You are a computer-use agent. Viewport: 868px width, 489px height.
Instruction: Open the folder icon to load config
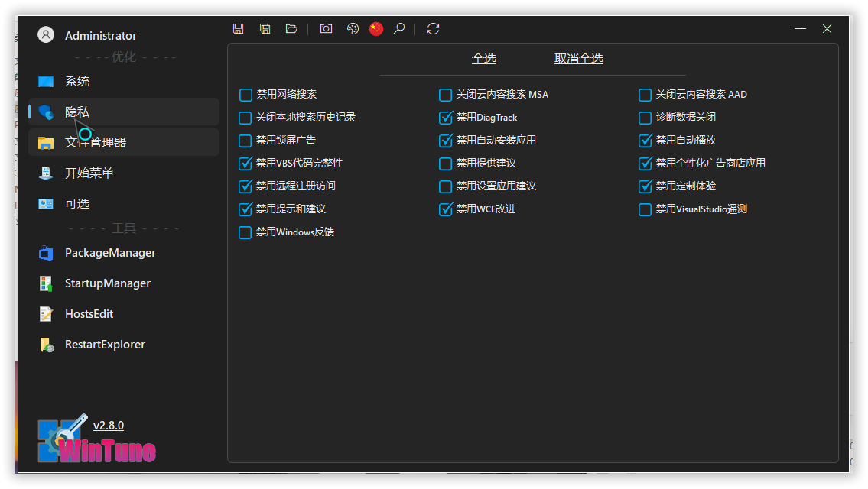[291, 29]
